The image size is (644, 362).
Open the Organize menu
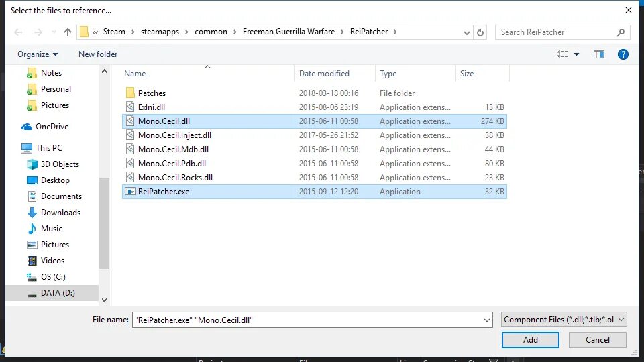pyautogui.click(x=38, y=54)
